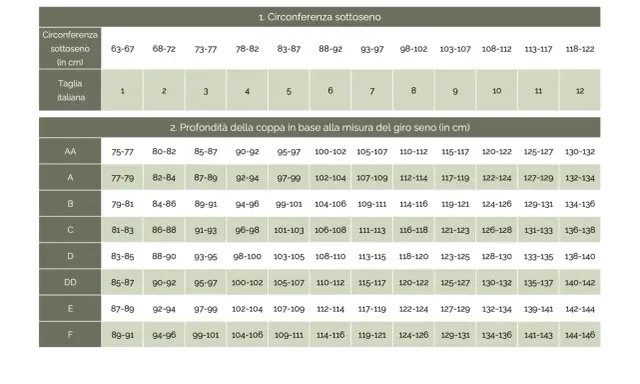Click the 101-103 cell in C row
The width and height of the screenshot is (640, 384).
click(x=289, y=230)
